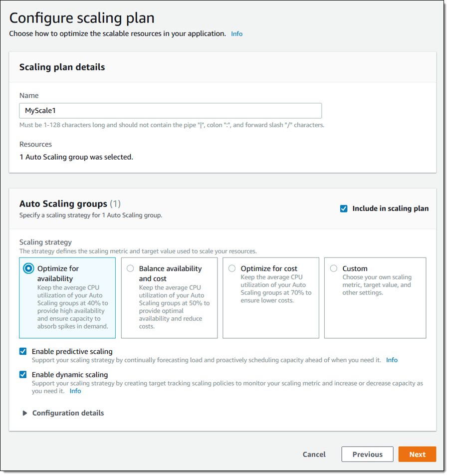449x476 pixels.
Task: Click the Configure scaling plan page title
Action: [82, 18]
